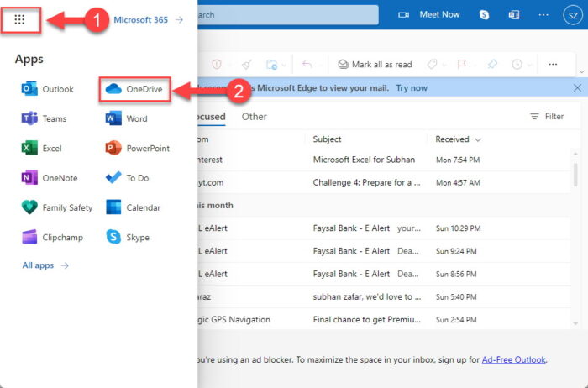Open the header more options ellipsis
The image size is (588, 388).
point(543,15)
